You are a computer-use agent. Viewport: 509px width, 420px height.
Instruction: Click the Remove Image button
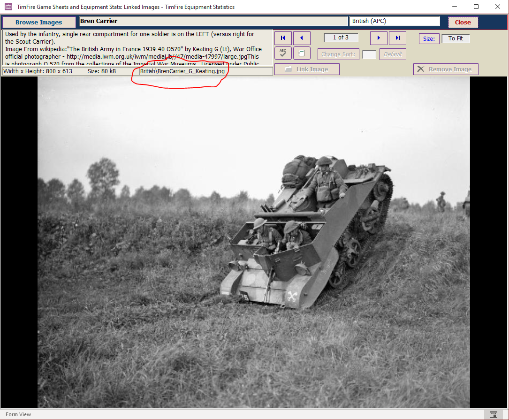tap(446, 69)
